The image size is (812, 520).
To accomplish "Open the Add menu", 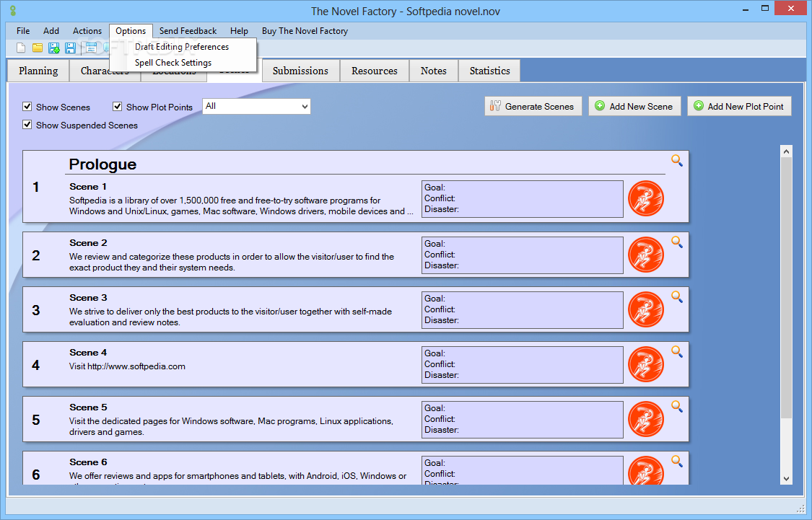I will coord(51,31).
